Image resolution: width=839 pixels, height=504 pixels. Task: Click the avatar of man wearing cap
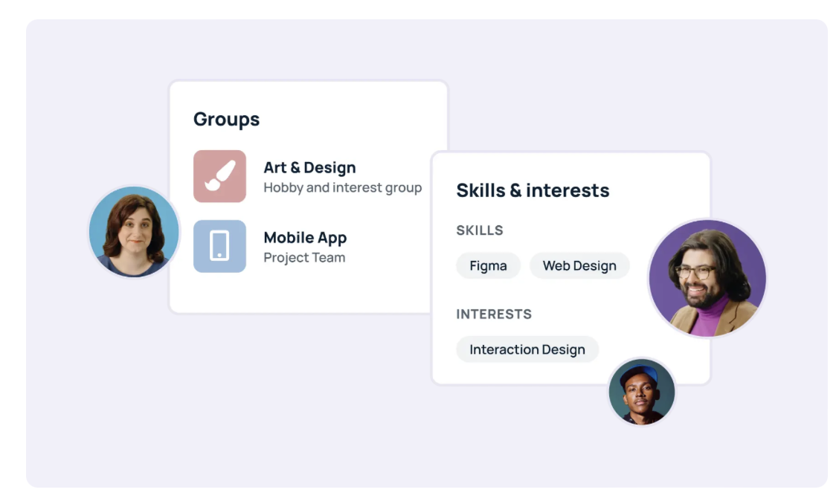click(x=642, y=392)
